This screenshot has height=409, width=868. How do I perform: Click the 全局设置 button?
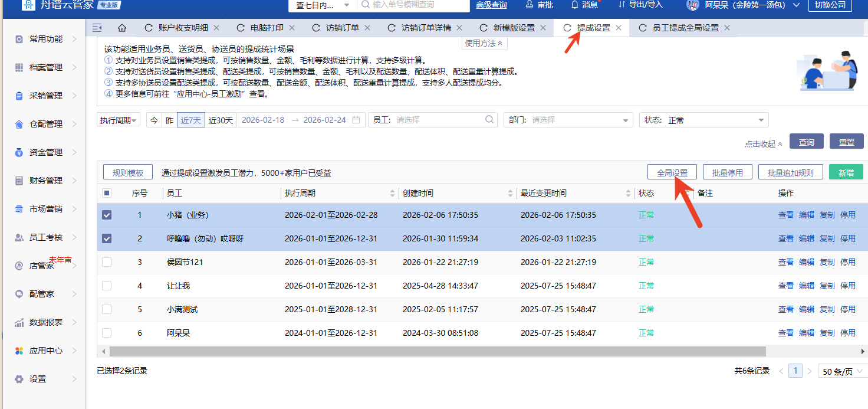(672, 173)
